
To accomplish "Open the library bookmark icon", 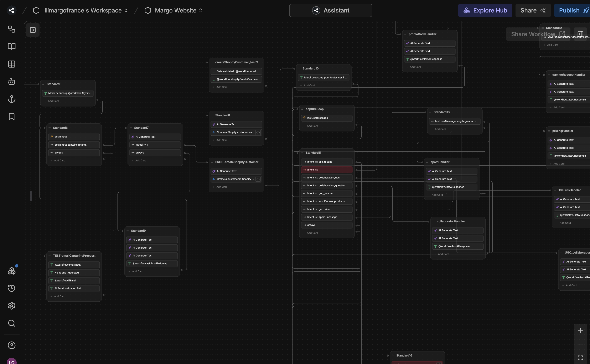I will 12,116.
